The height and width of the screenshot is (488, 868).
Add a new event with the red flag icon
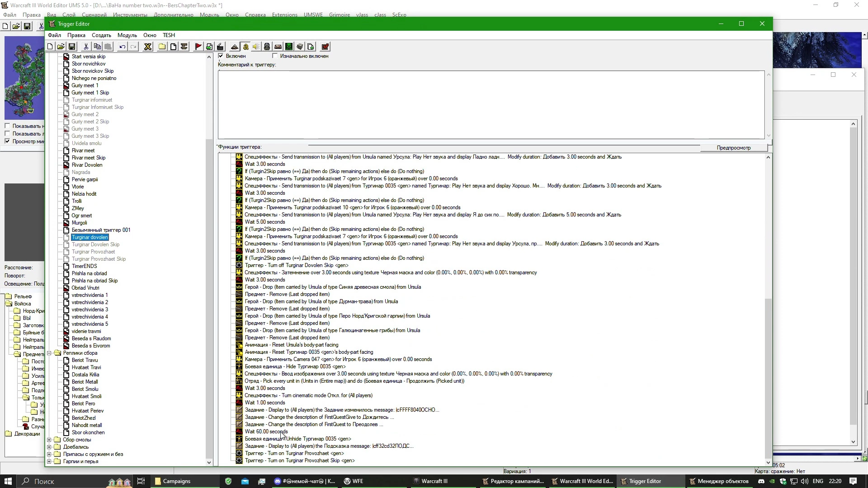(x=198, y=47)
